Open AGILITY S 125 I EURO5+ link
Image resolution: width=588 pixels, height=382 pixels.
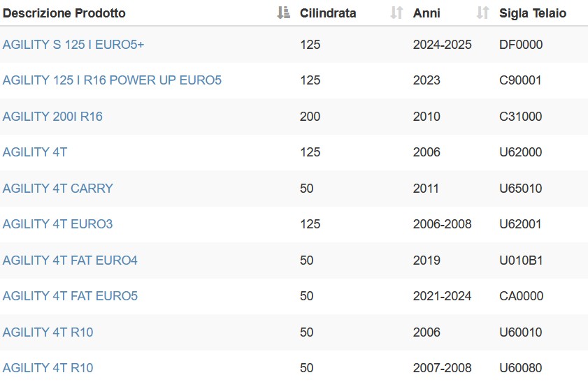click(73, 45)
